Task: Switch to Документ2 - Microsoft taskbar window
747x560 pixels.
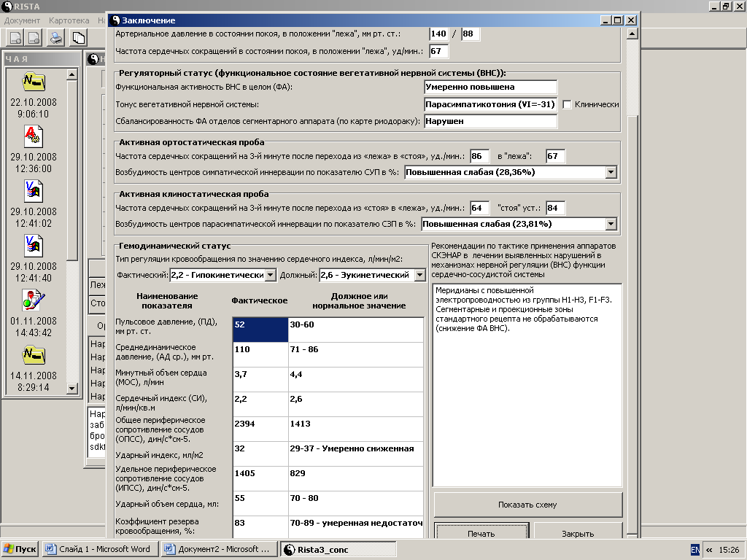Action: click(219, 550)
